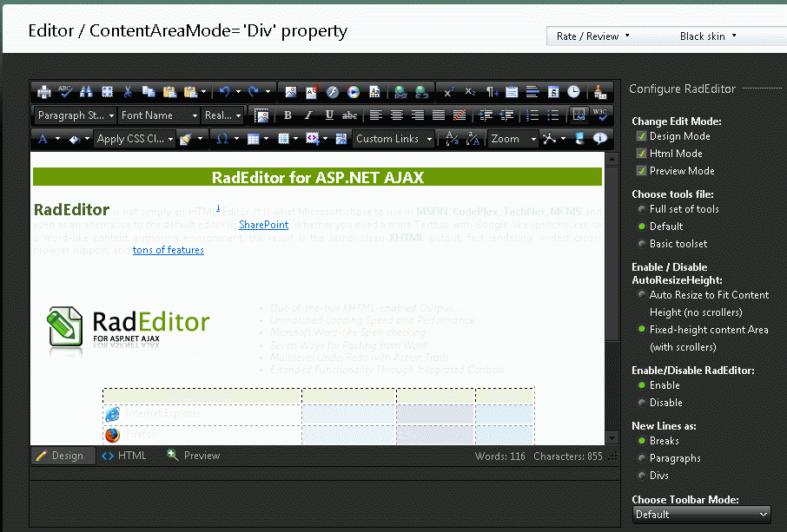The width and height of the screenshot is (787, 532).
Task: Select Auto Resize to Fit Content
Action: [x=641, y=295]
